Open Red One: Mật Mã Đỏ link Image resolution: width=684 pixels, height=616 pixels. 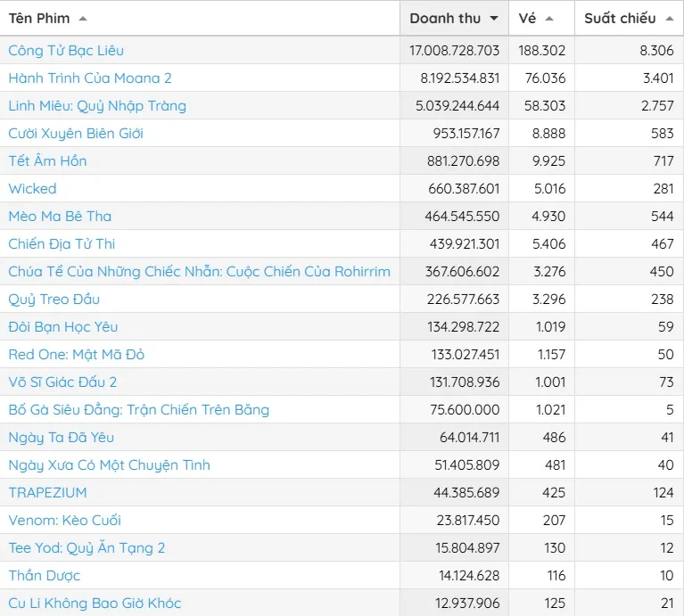coord(76,355)
